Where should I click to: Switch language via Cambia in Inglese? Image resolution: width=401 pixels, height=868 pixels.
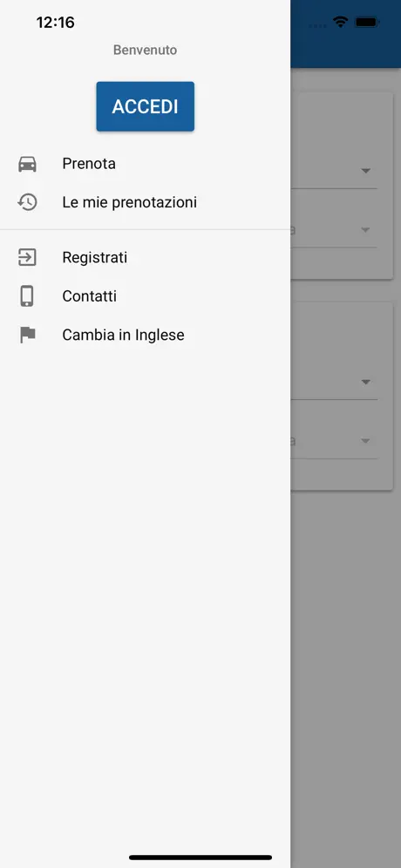point(145,335)
